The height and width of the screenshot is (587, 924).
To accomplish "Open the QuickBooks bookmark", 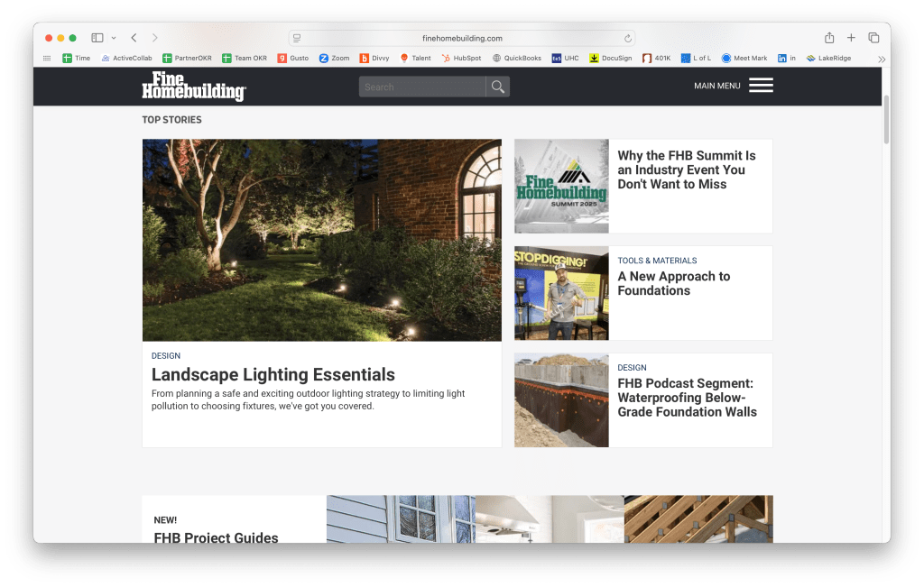I will (516, 59).
